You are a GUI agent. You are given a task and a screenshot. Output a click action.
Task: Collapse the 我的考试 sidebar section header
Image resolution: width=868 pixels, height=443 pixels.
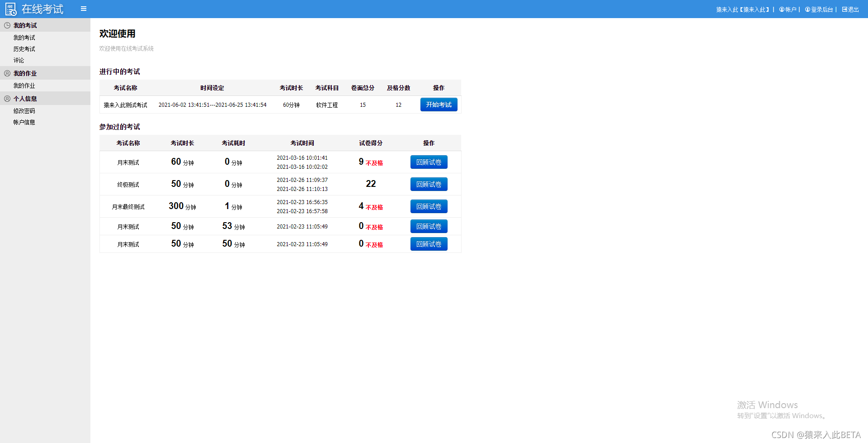point(45,25)
